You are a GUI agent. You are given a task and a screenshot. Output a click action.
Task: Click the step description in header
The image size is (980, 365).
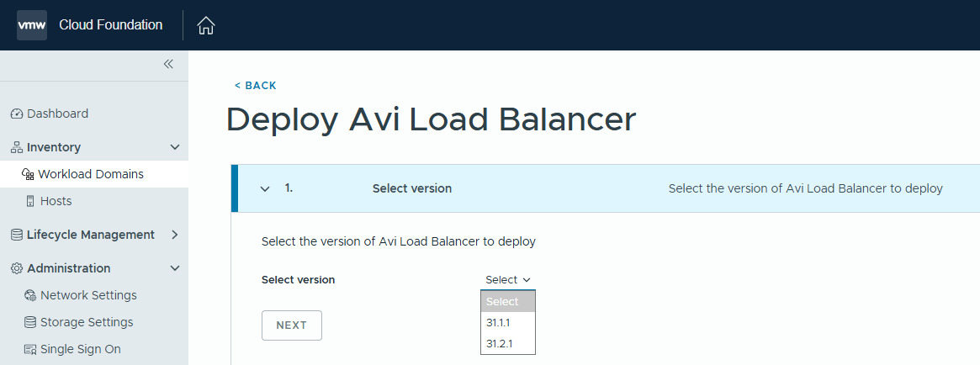click(806, 188)
